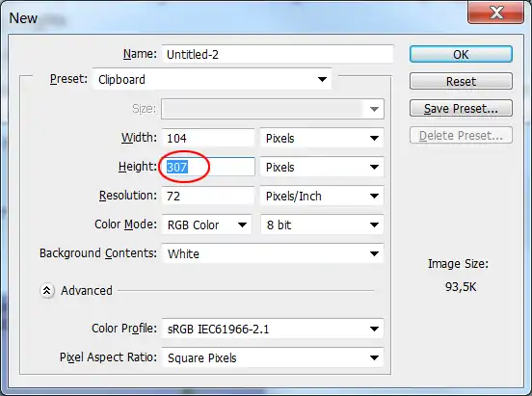This screenshot has height=396, width=532.
Task: Close the New dialog window
Action: pyautogui.click(x=496, y=13)
